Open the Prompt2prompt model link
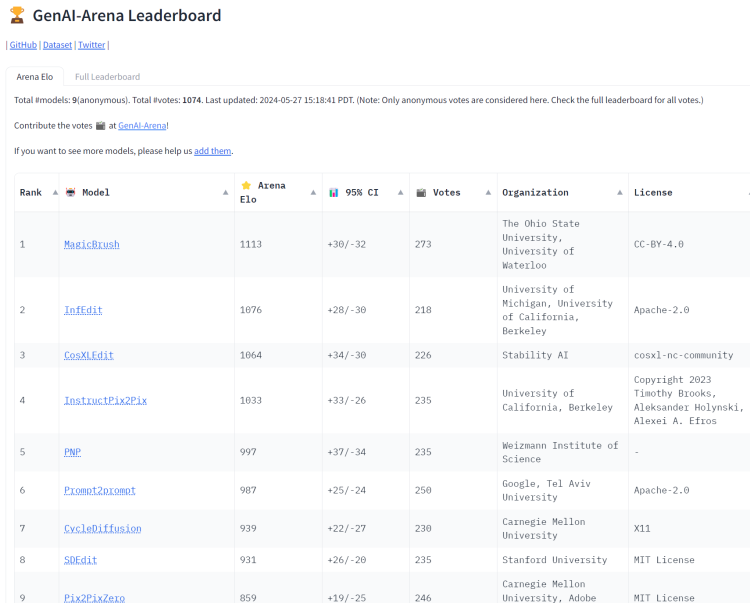 (x=100, y=490)
